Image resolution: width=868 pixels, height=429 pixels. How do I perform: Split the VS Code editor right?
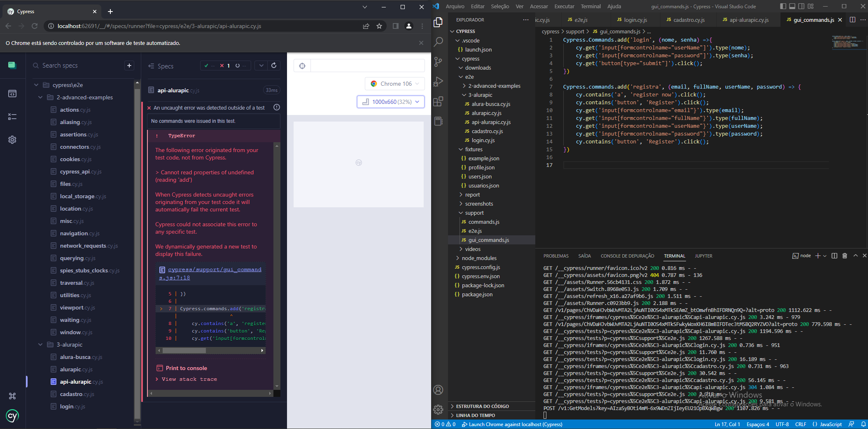click(x=852, y=20)
